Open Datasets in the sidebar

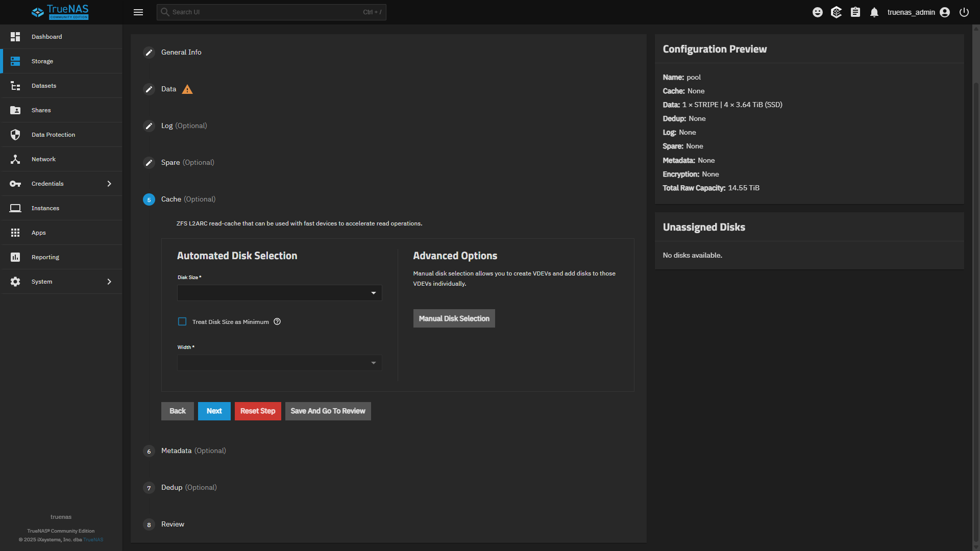[44, 86]
